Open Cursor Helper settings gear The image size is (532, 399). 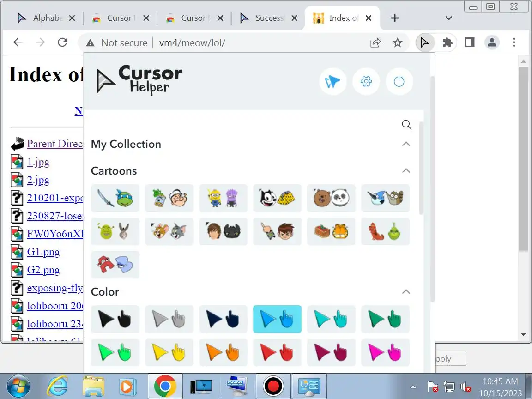point(366,81)
